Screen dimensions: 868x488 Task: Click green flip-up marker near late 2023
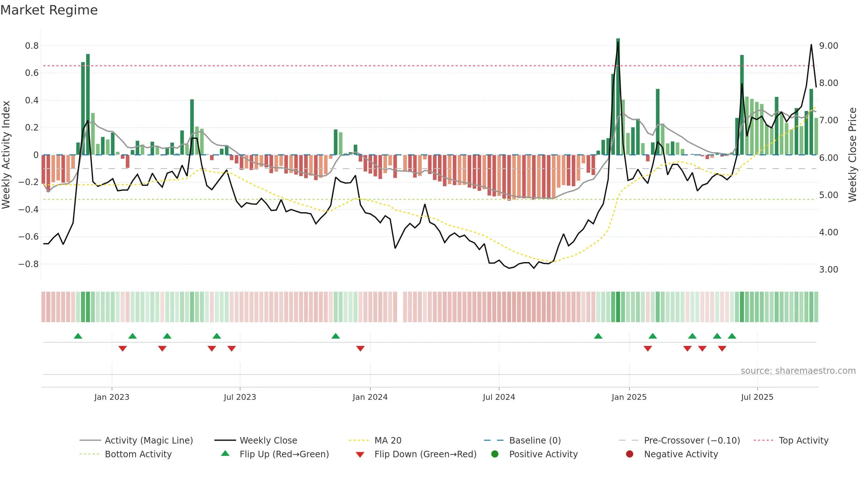[x=336, y=336]
